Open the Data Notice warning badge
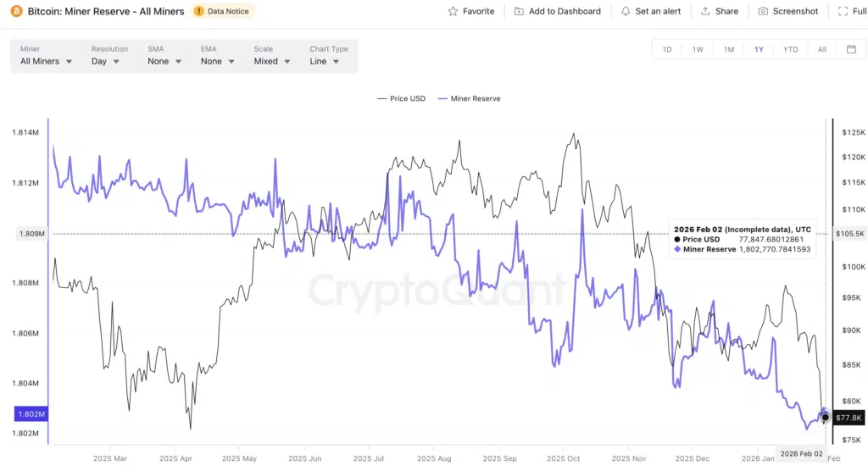Viewport: 868px width, 466px height. (x=224, y=12)
